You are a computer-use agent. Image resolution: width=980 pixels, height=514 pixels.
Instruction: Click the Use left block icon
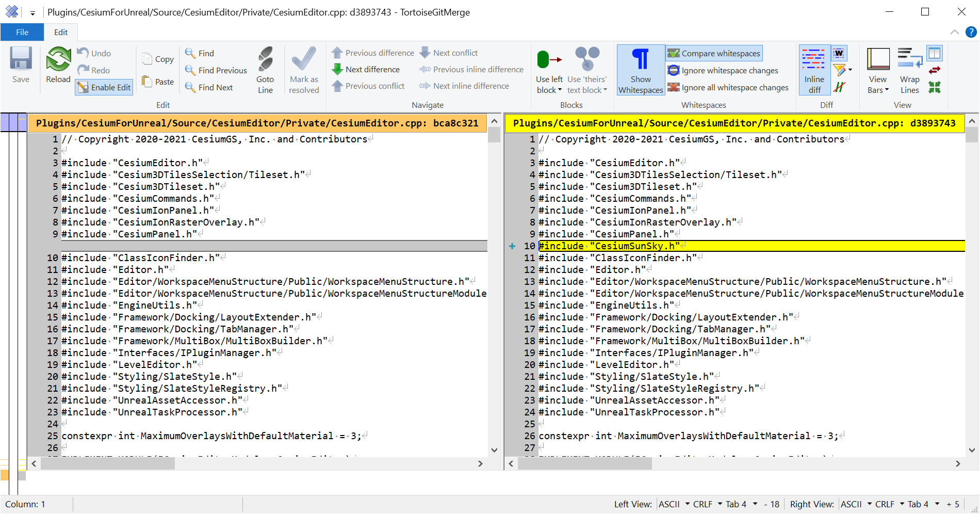549,59
